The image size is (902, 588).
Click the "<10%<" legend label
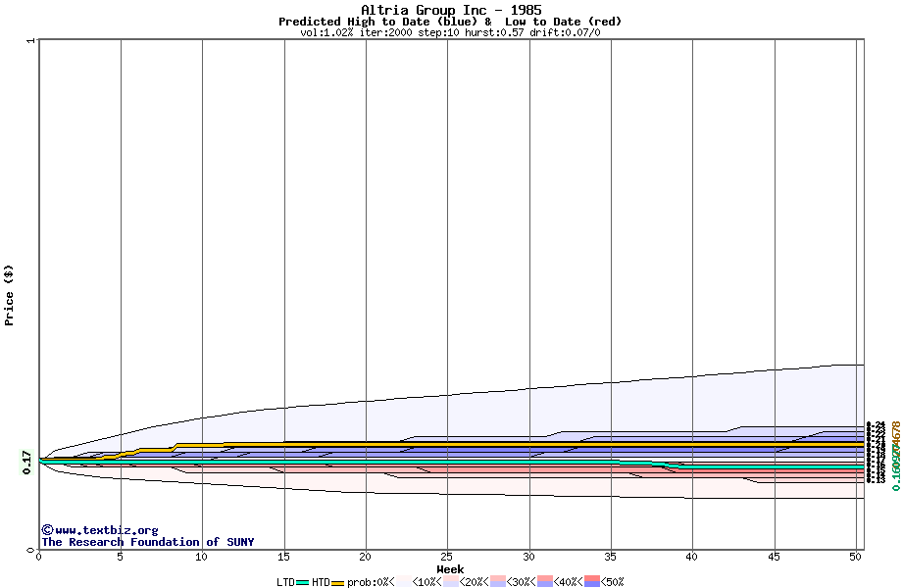427,582
